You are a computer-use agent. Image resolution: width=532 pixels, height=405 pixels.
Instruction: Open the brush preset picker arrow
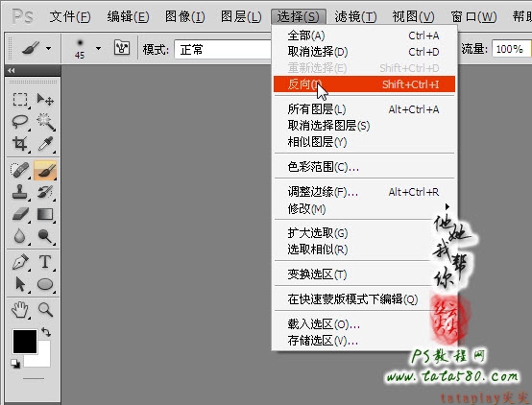98,49
